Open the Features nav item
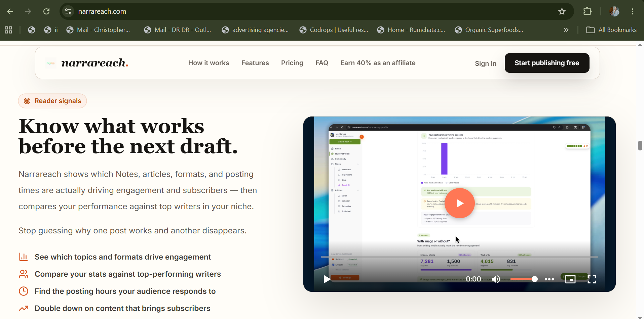 pyautogui.click(x=255, y=63)
